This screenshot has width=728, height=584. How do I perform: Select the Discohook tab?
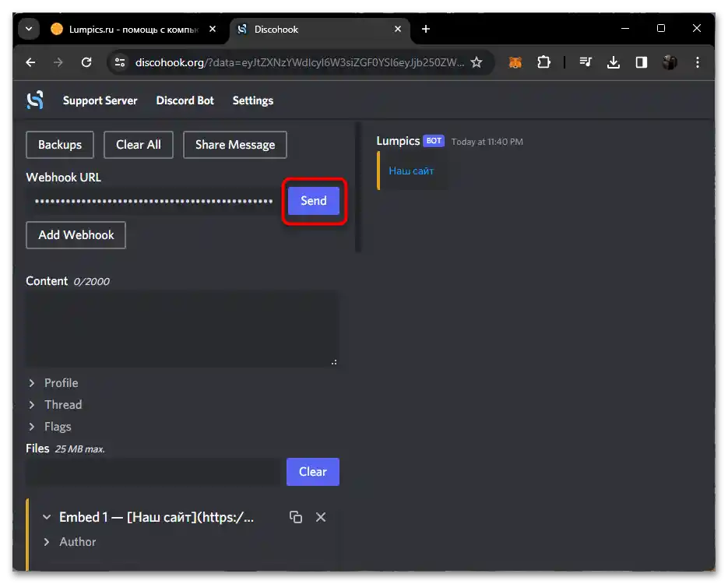(319, 30)
